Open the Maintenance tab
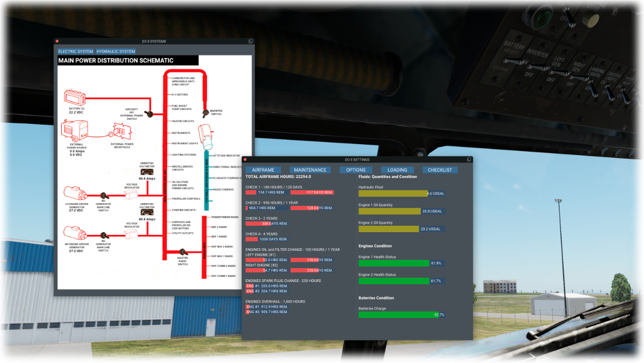 (310, 170)
